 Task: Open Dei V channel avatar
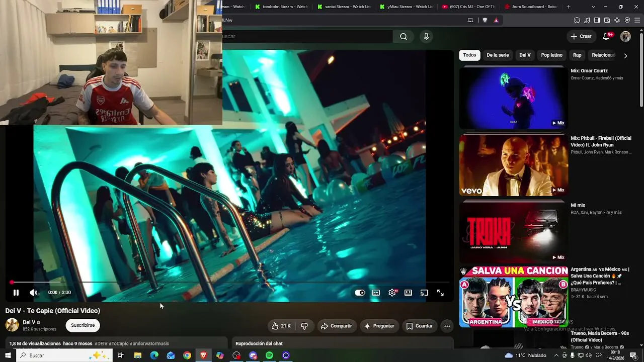[x=12, y=325]
